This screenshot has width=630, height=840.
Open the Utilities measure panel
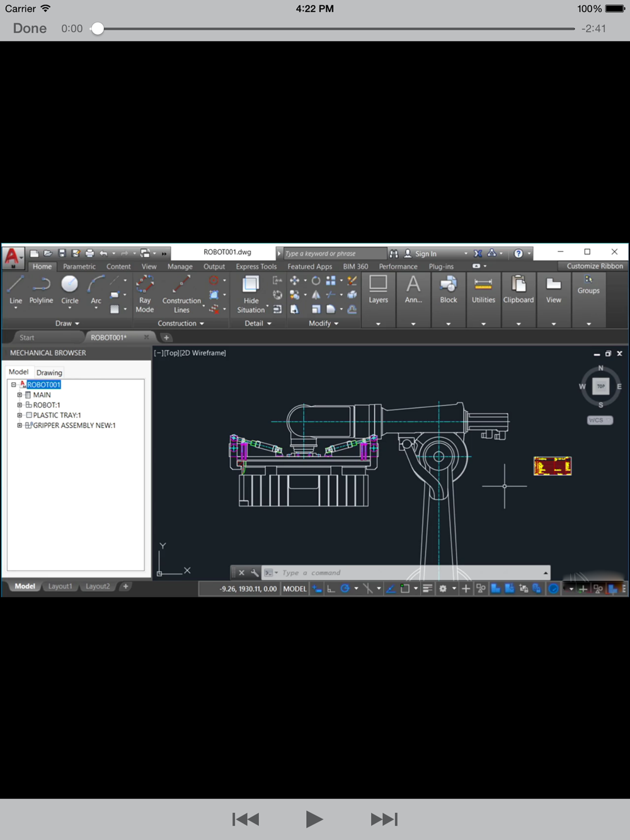tap(483, 299)
